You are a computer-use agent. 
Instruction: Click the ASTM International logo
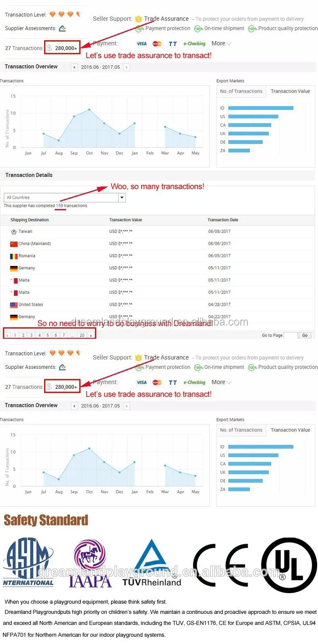(x=28, y=562)
